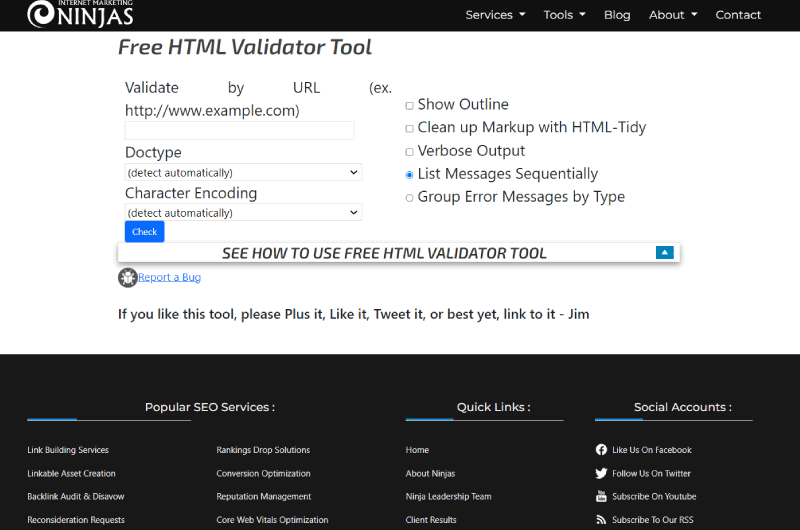Click See How to Use Free HTML Validator Tool

point(384,253)
